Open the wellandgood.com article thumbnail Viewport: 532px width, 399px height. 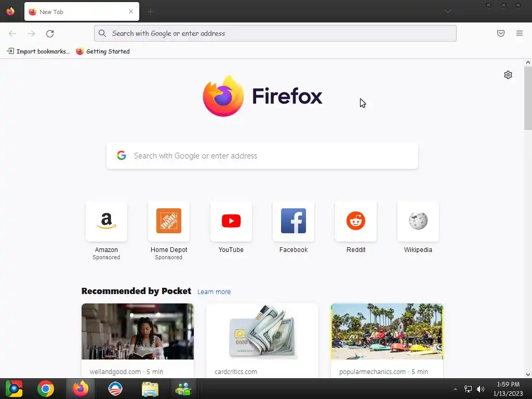(137, 331)
